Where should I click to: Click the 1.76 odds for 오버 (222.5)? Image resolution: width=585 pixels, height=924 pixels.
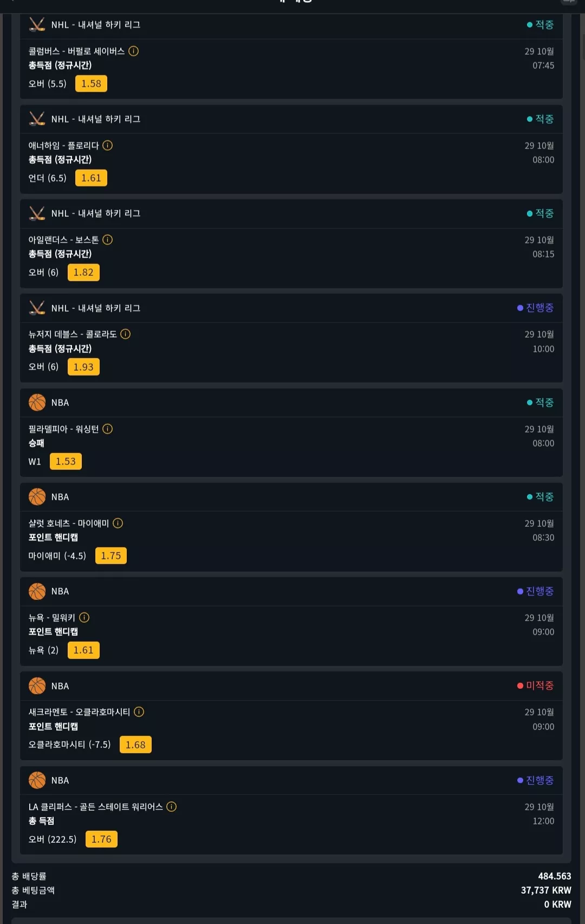[101, 839]
